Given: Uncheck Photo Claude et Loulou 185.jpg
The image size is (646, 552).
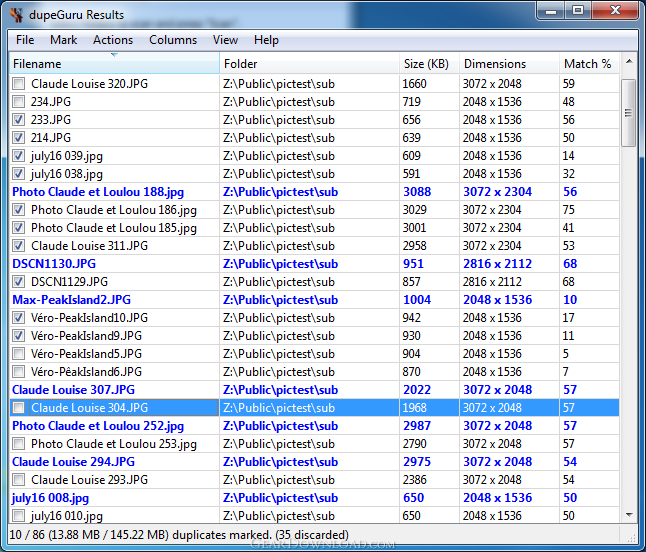Looking at the screenshot, I should click(18, 228).
